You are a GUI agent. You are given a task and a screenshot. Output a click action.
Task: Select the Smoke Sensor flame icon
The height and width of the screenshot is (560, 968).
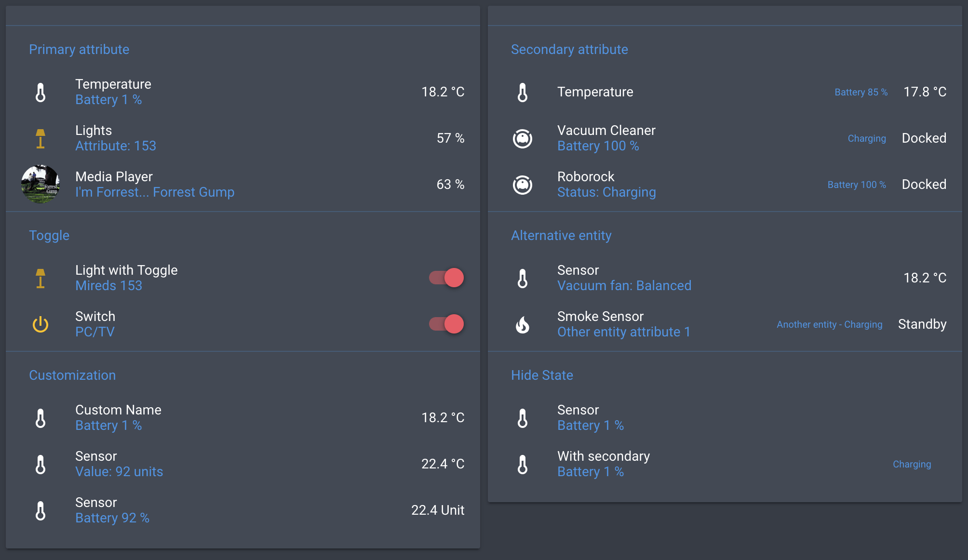tap(523, 324)
